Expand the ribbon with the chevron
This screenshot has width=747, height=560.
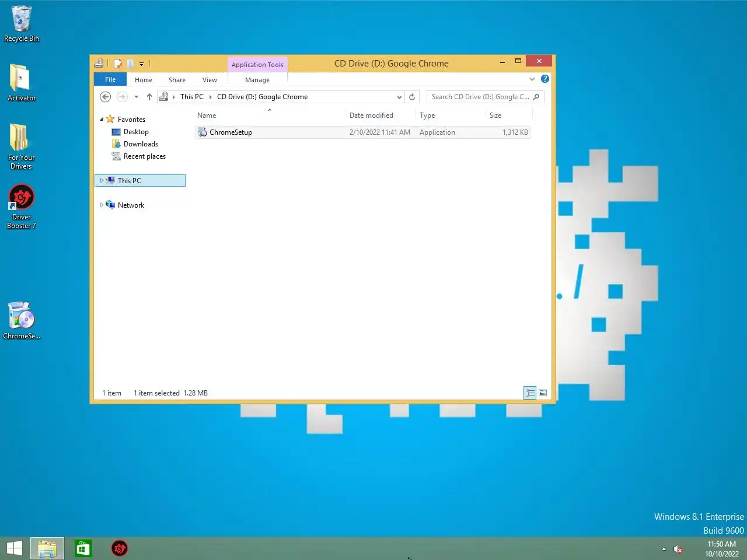[x=532, y=79]
